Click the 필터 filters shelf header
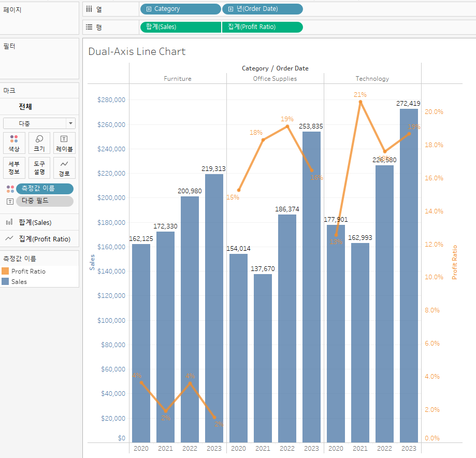476x458 pixels. coord(9,46)
